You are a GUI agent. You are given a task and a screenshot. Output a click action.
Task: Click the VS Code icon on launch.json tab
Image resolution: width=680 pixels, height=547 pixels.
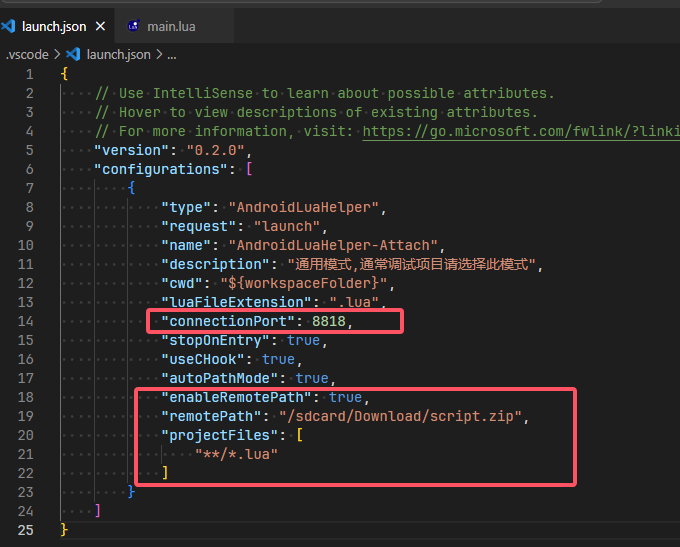[9, 25]
